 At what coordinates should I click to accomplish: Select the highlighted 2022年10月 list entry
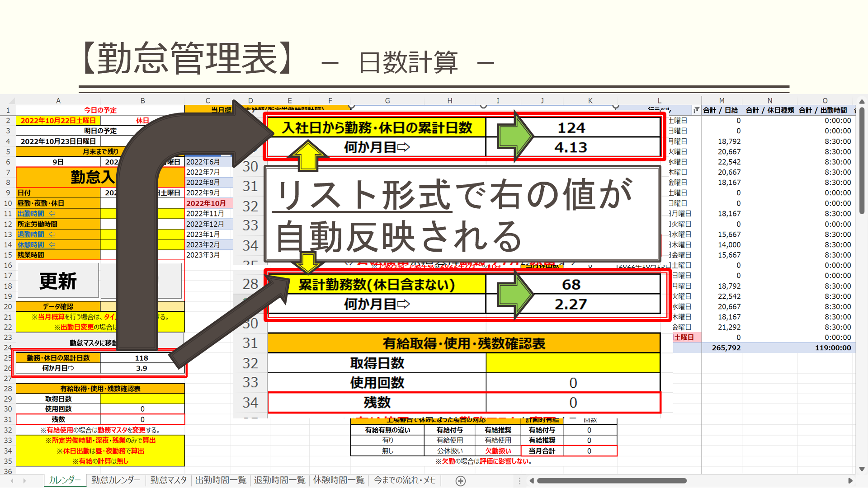click(209, 203)
